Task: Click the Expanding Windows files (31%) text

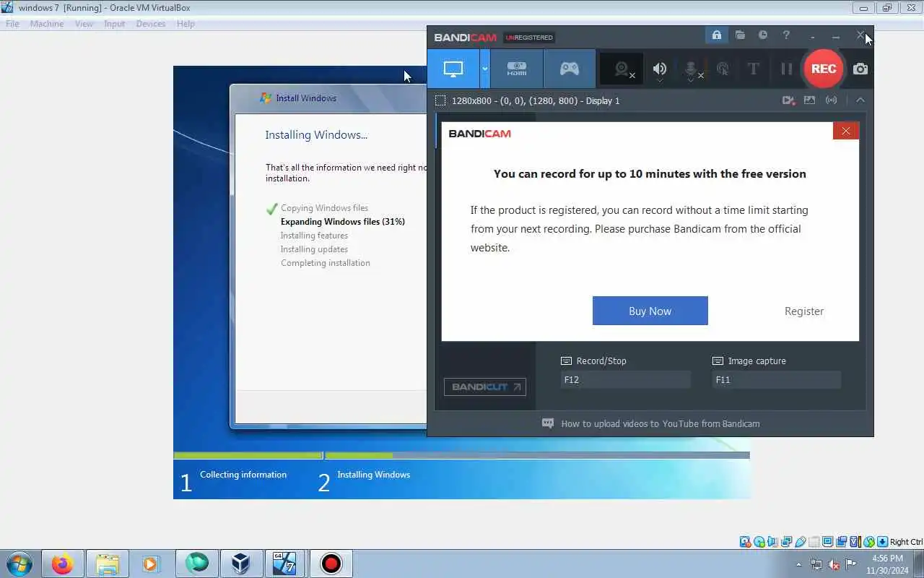Action: [x=342, y=222]
